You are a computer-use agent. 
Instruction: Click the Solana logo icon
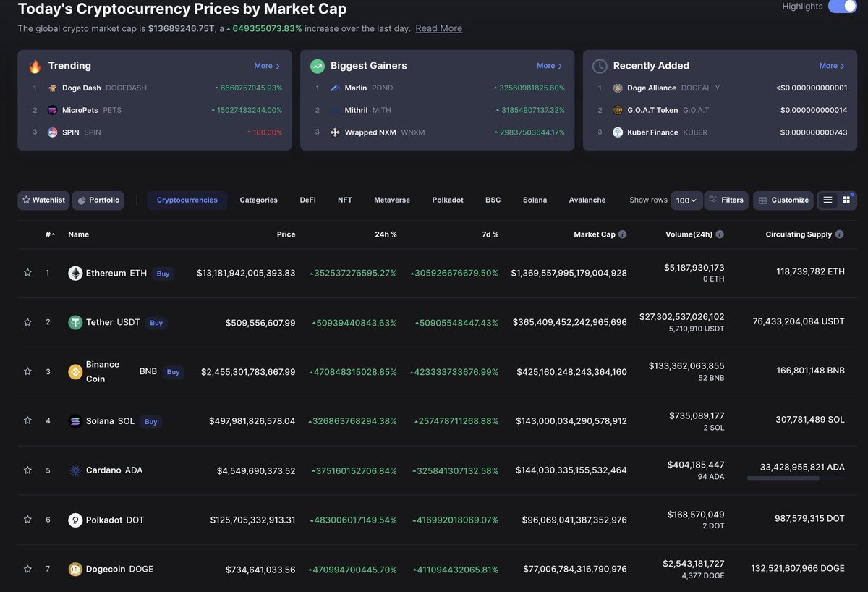pos(75,420)
